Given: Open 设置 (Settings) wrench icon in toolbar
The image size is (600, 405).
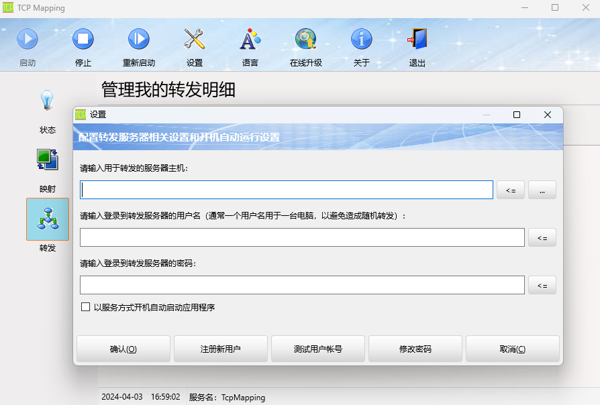Looking at the screenshot, I should coord(194,40).
